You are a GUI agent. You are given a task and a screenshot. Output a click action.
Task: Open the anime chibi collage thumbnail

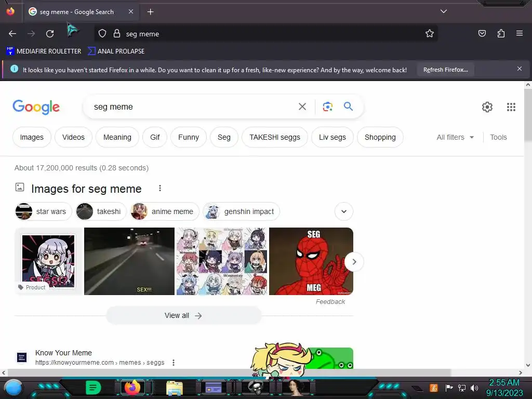tap(222, 261)
